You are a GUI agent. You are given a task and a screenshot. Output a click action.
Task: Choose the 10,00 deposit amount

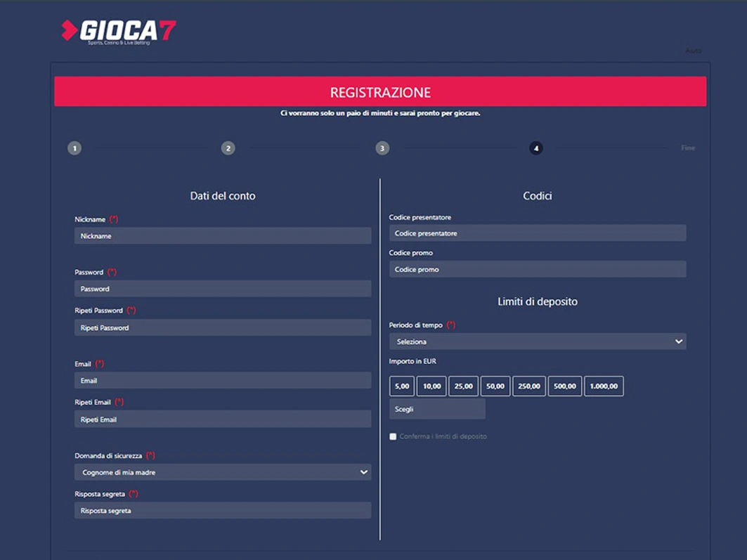point(431,386)
